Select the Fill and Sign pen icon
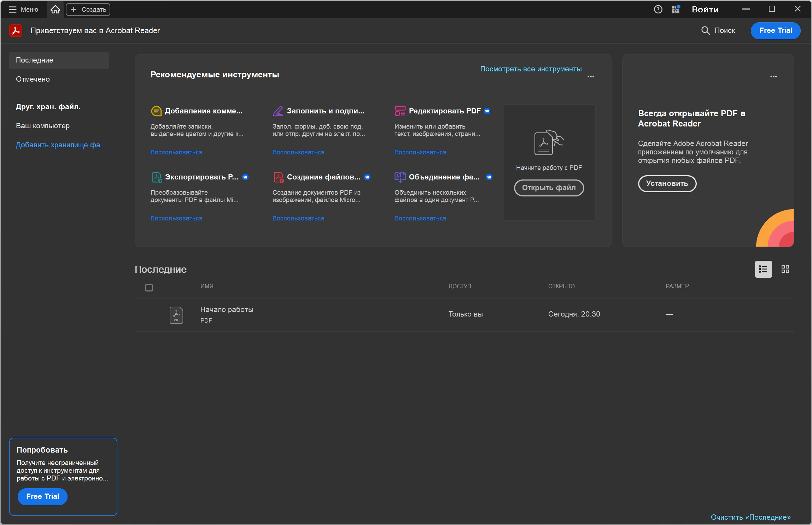The image size is (812, 525). click(x=278, y=111)
